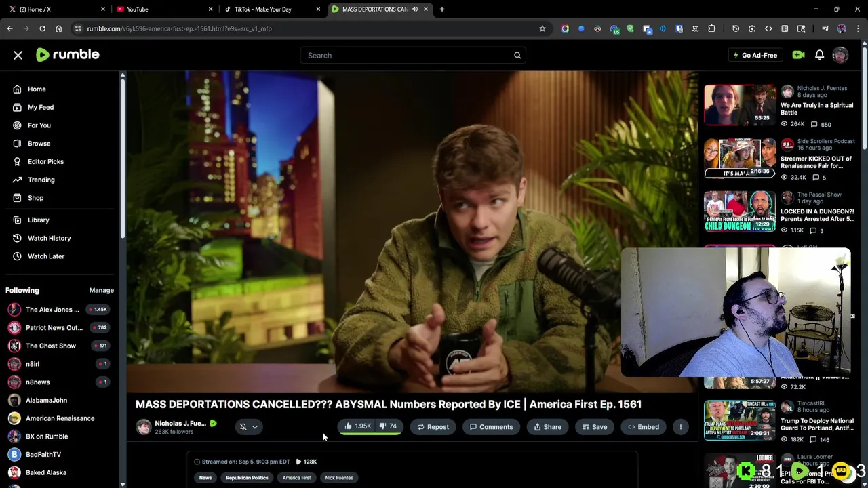This screenshot has width=868, height=488.
Task: Open the notifications bell
Action: [819, 55]
